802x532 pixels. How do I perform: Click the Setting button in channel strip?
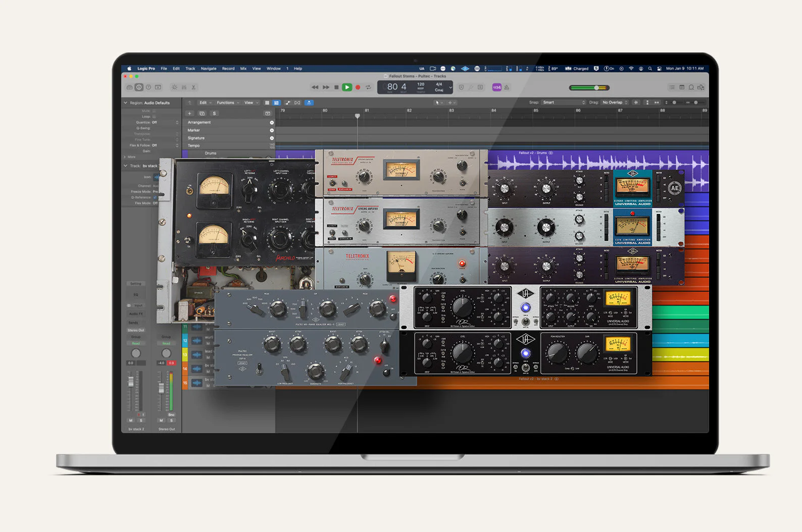coord(136,284)
